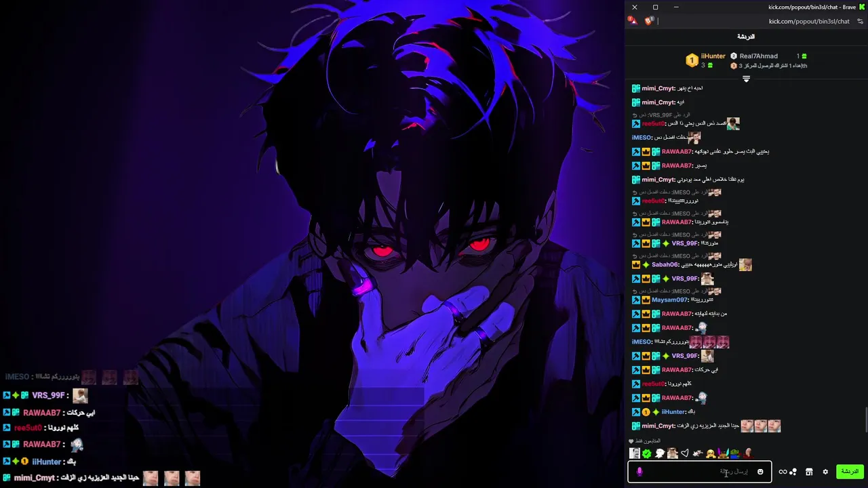Send message with green الدردشة button
Screen dimensions: 868x488
pos(850,472)
